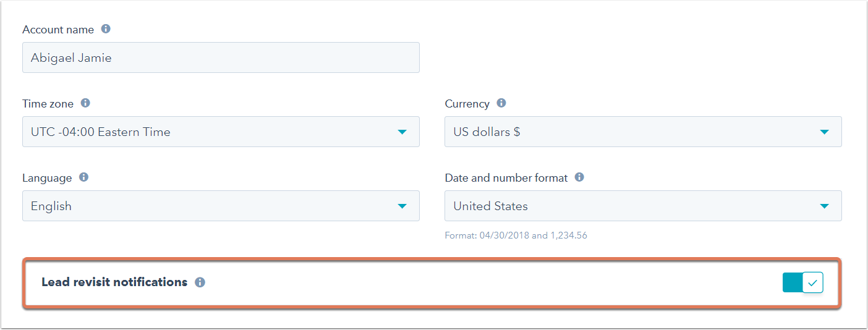Click the United States dropdown arrow
The image size is (868, 330).
point(824,206)
